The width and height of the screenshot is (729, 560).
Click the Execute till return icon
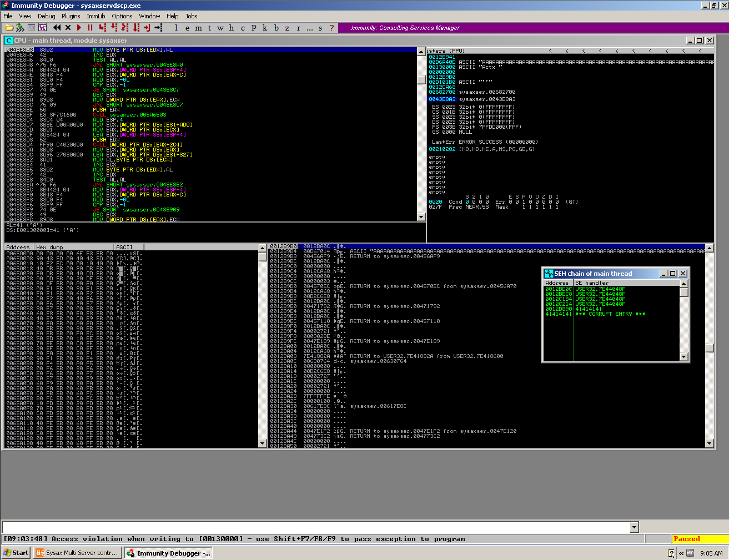pos(147,28)
